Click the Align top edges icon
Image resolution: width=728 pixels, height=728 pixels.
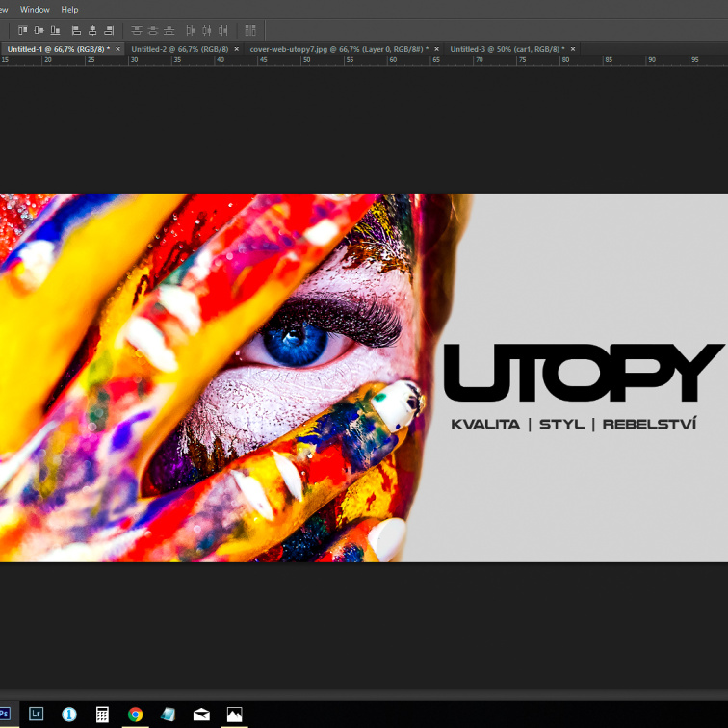[x=22, y=31]
